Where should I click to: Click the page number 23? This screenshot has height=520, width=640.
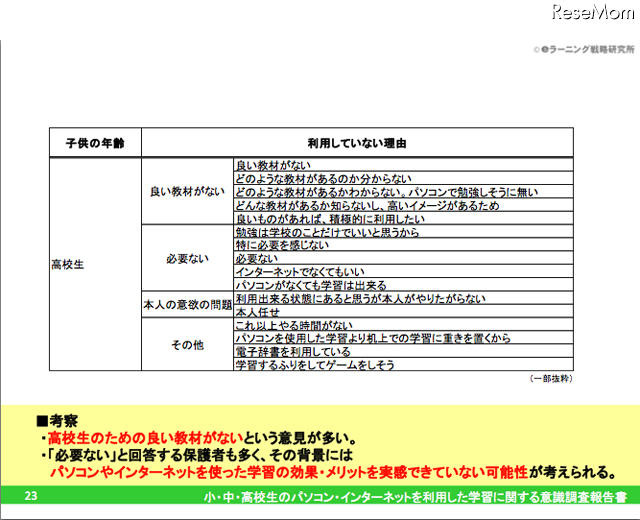point(31,496)
